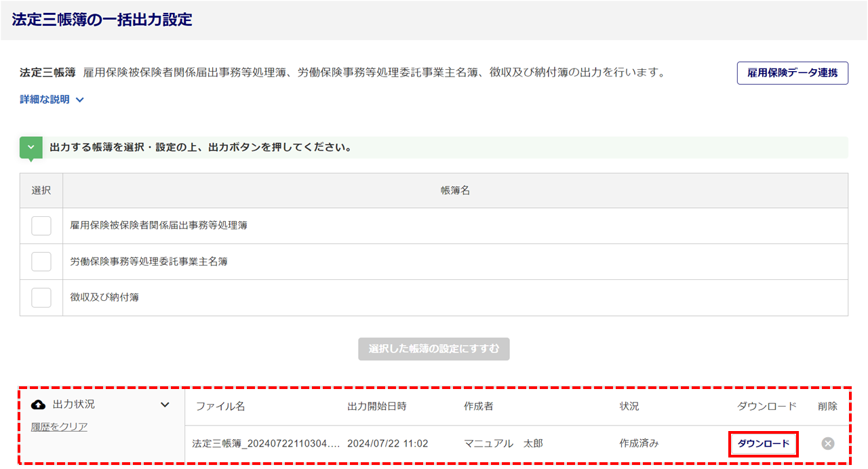
Task: Tick the 雇用保険被保険者関係届出事務等処理簿 checkbox
Action: (x=41, y=226)
